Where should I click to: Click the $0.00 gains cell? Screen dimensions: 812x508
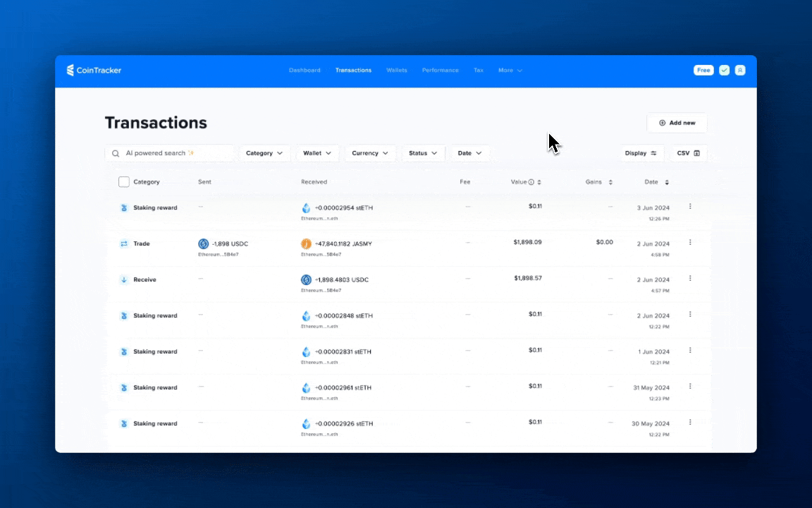(604, 242)
